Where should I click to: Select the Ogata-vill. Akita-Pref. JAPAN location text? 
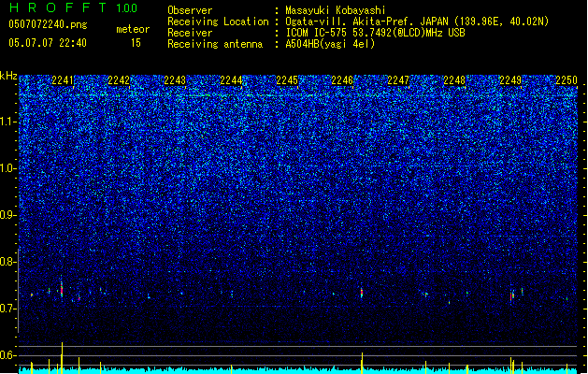pos(417,22)
